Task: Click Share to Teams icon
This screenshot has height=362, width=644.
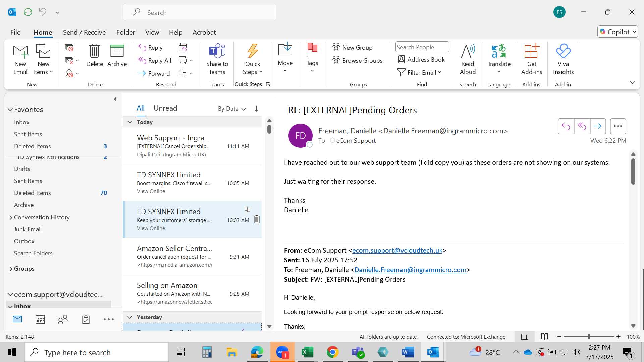Action: click(x=217, y=60)
